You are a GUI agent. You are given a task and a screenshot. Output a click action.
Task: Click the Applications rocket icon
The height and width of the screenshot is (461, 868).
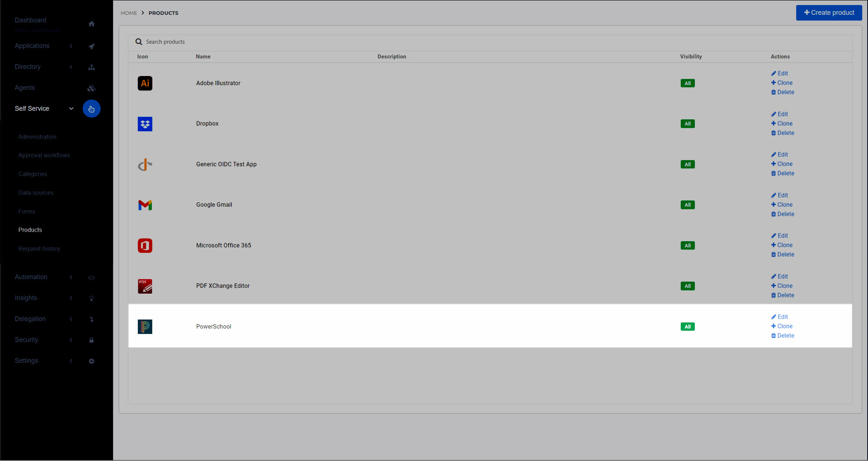pos(91,46)
